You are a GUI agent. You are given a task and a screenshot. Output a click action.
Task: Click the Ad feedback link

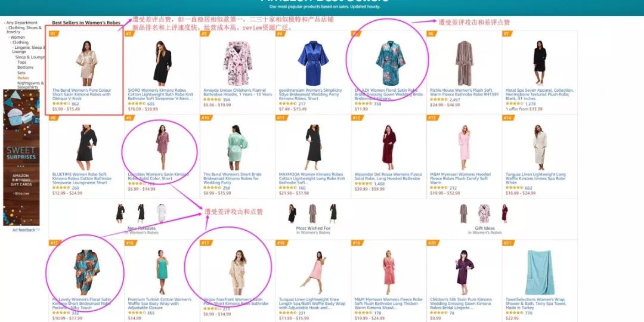coord(24,230)
